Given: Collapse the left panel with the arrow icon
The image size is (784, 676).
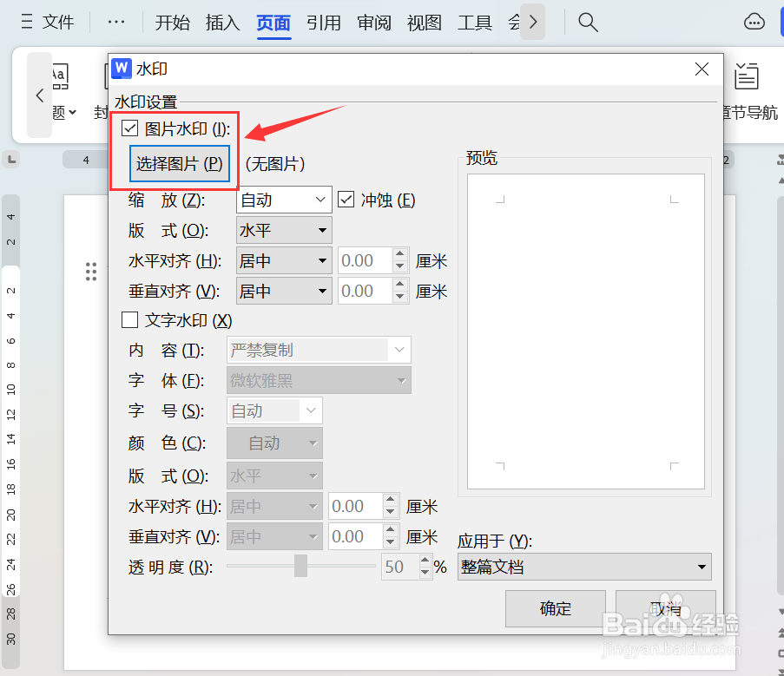Looking at the screenshot, I should (x=38, y=96).
